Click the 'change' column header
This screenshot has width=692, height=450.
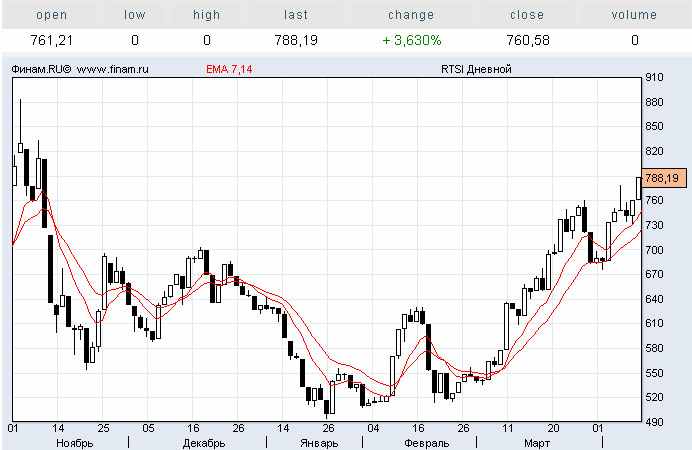[x=411, y=15]
